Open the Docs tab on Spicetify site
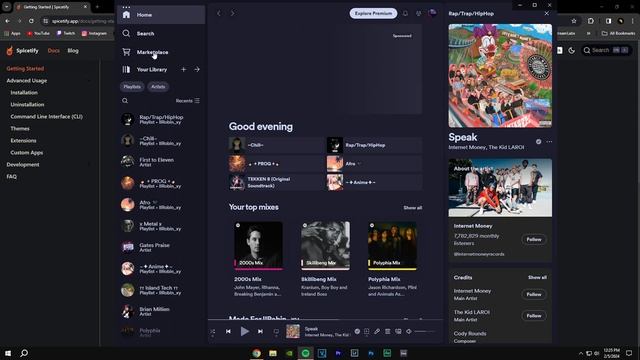Image resolution: width=640 pixels, height=360 pixels. (x=53, y=51)
